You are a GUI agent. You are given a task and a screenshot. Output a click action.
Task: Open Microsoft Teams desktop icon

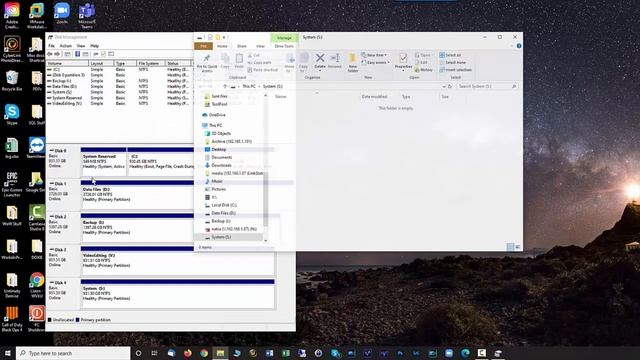pos(87,16)
